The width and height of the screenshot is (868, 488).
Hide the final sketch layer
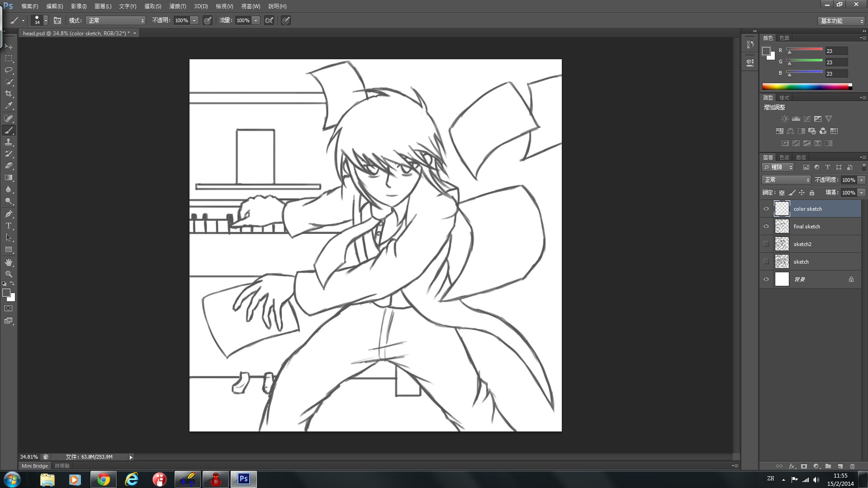click(x=766, y=227)
